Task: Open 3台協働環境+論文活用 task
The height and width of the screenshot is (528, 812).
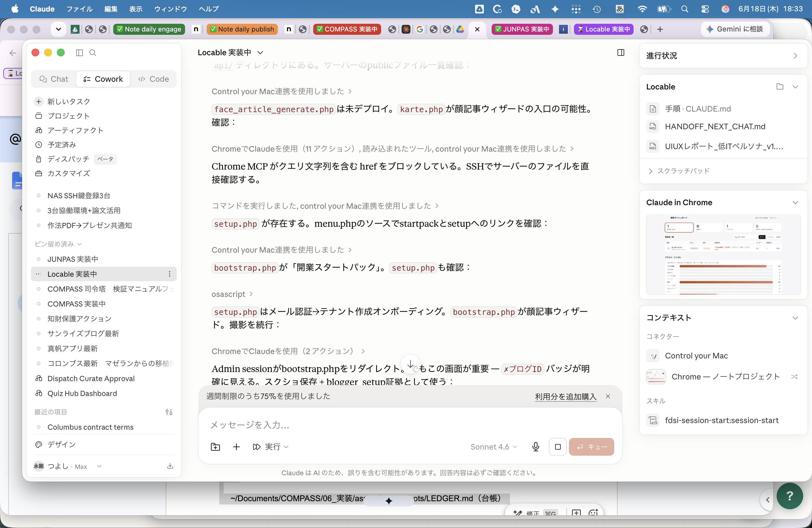Action: tap(103, 210)
